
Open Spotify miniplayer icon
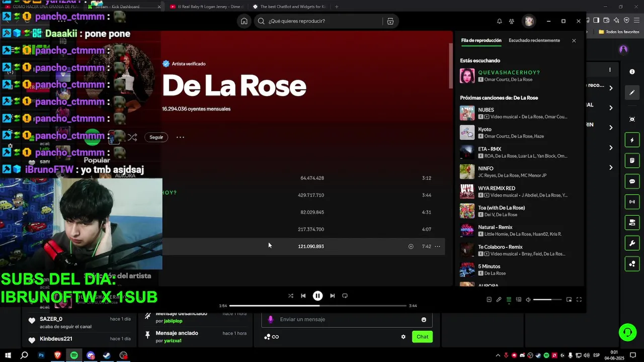point(569,300)
